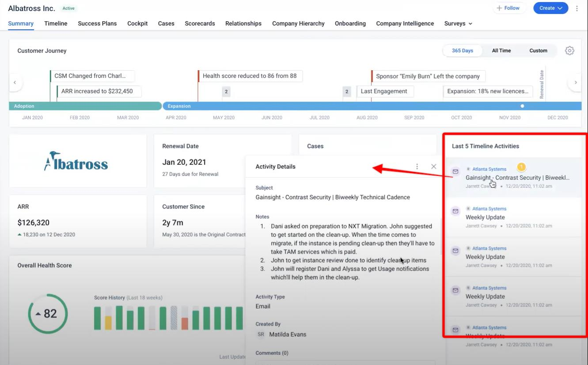Click the grouped events badge near May 2020
The image size is (588, 365).
coord(226,91)
